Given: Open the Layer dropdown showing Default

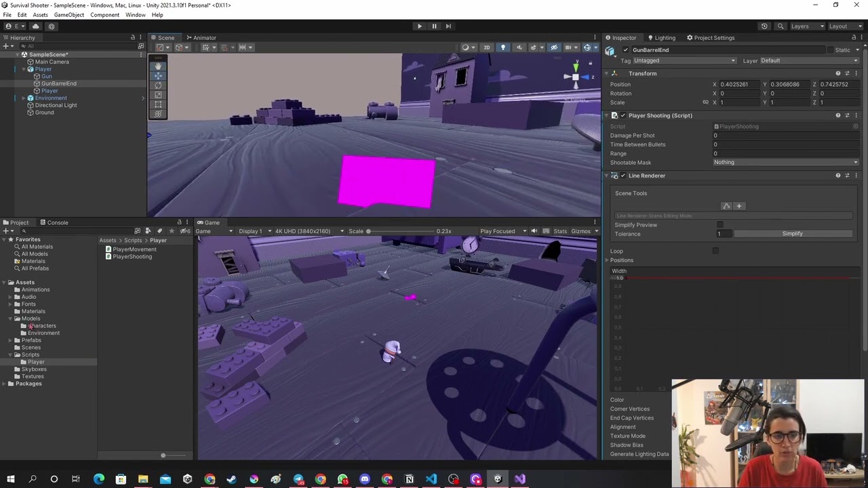Looking at the screenshot, I should (810, 61).
